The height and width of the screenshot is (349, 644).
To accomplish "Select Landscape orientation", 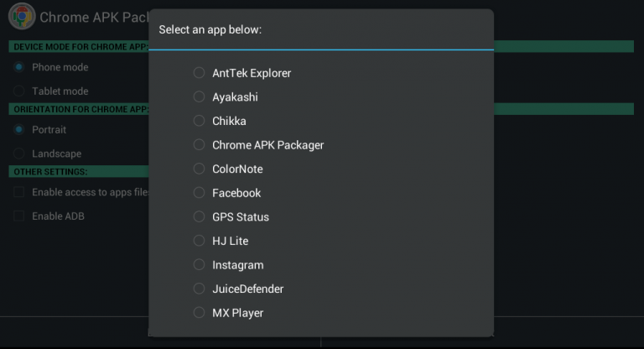I will click(19, 154).
